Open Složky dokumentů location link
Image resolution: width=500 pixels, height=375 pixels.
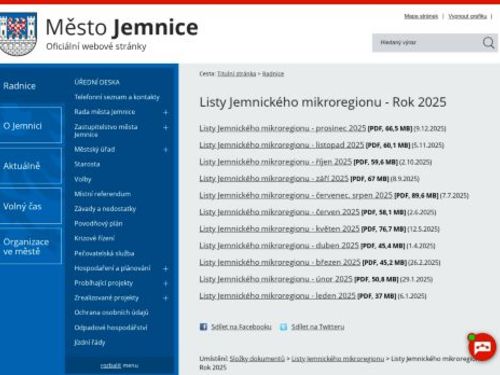tap(257, 359)
